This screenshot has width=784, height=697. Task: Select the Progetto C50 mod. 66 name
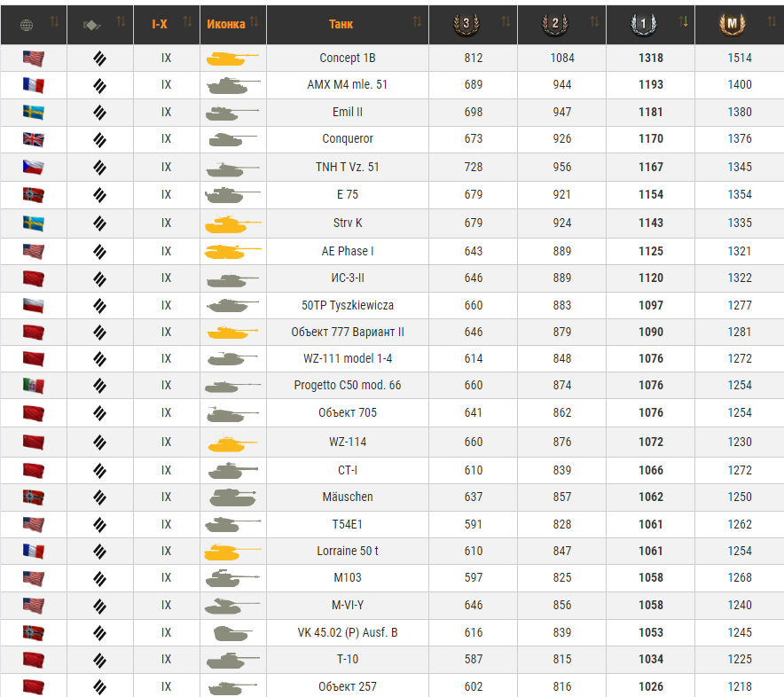point(348,385)
